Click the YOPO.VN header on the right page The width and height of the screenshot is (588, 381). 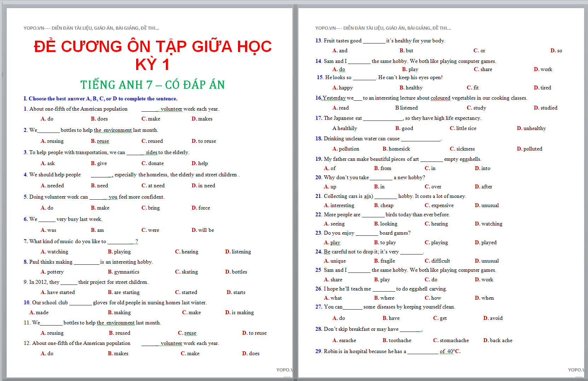[x=383, y=28]
